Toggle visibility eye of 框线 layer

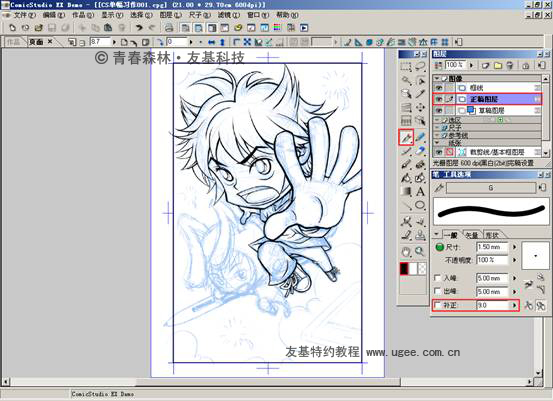pos(438,88)
